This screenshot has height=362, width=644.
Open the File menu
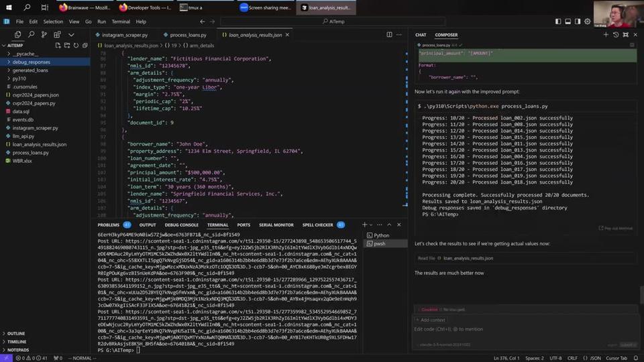pos(19,21)
